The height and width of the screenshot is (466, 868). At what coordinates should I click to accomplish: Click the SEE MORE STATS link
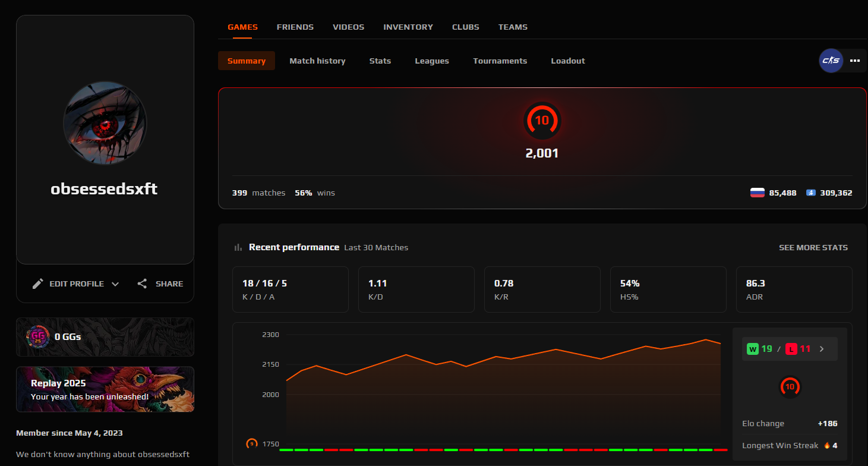tap(813, 247)
